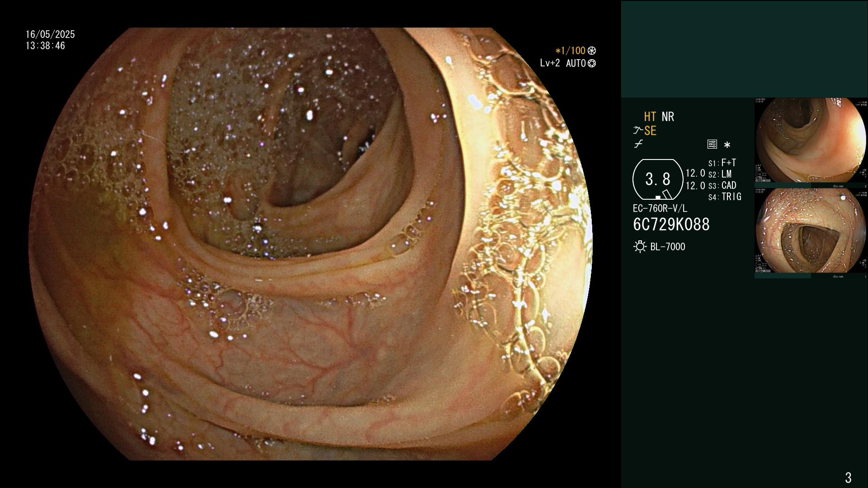Click the scope tip diagram showing 3.8
This screenshot has width=868, height=488.
click(658, 179)
